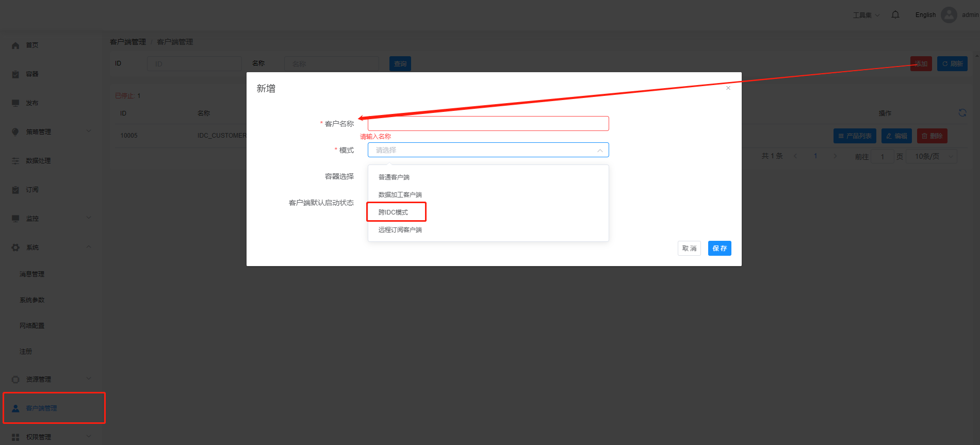
Task: Open the 模式 select dropdown
Action: [x=488, y=150]
